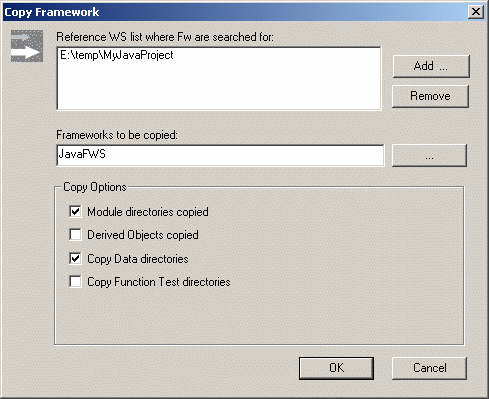The width and height of the screenshot is (489, 399).
Task: Enable Copy Function Test directories
Action: [x=75, y=281]
